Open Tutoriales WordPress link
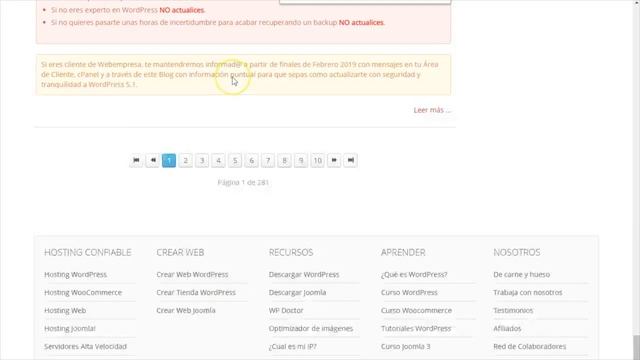The width and height of the screenshot is (640, 360). [x=416, y=328]
